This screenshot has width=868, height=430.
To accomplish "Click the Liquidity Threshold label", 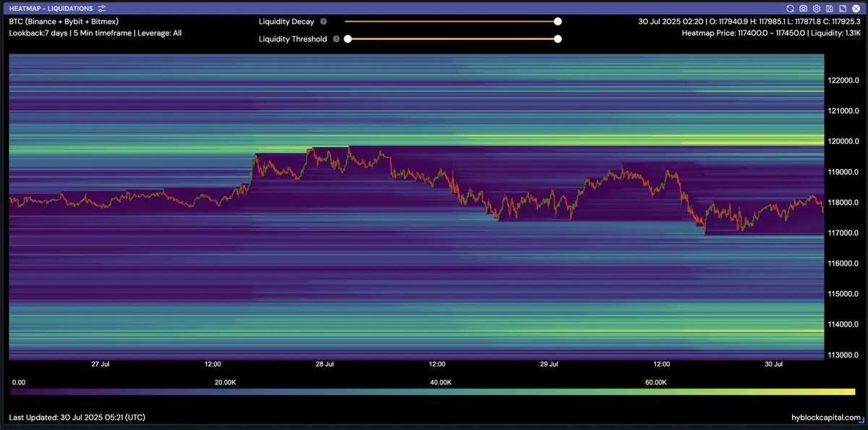I will pyautogui.click(x=293, y=39).
